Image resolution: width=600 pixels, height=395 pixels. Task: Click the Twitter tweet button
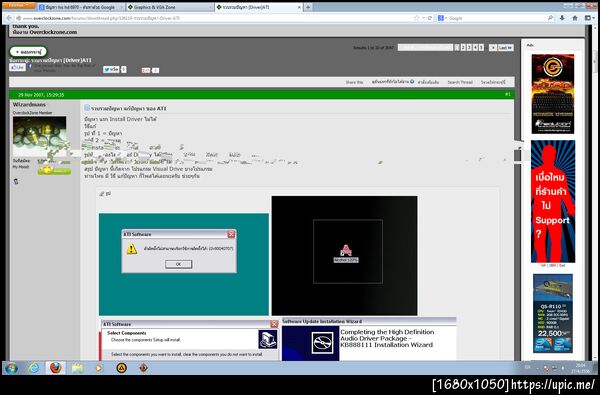[x=111, y=70]
